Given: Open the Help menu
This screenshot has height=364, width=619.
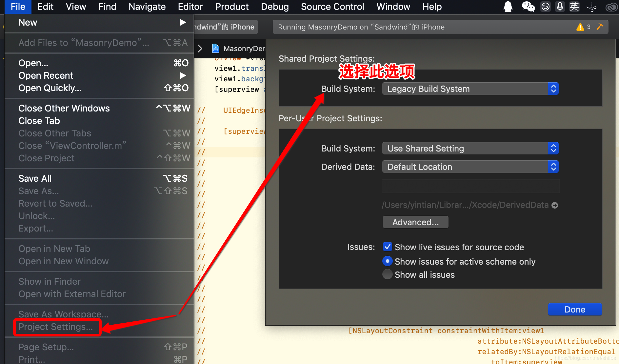Looking at the screenshot, I should pos(432,7).
